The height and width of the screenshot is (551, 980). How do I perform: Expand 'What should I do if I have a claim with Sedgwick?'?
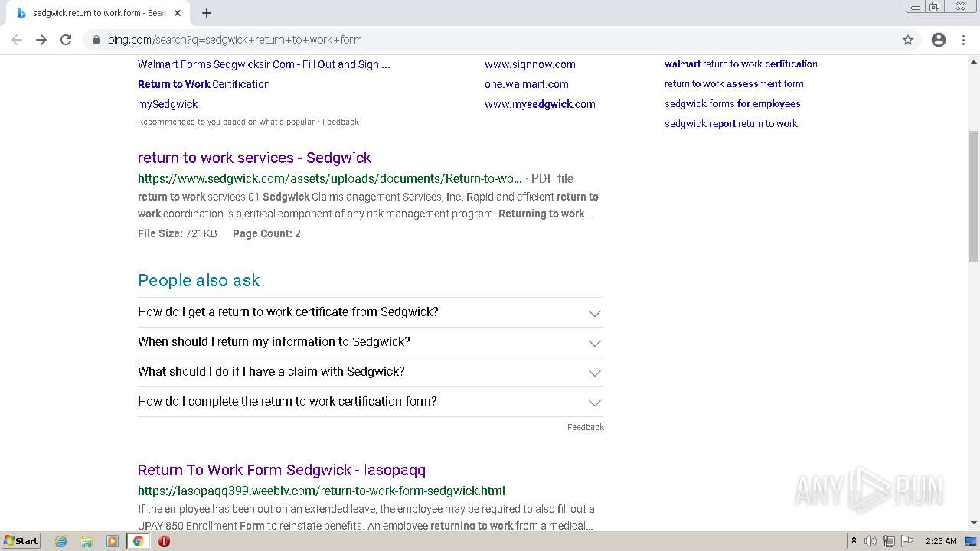(371, 372)
